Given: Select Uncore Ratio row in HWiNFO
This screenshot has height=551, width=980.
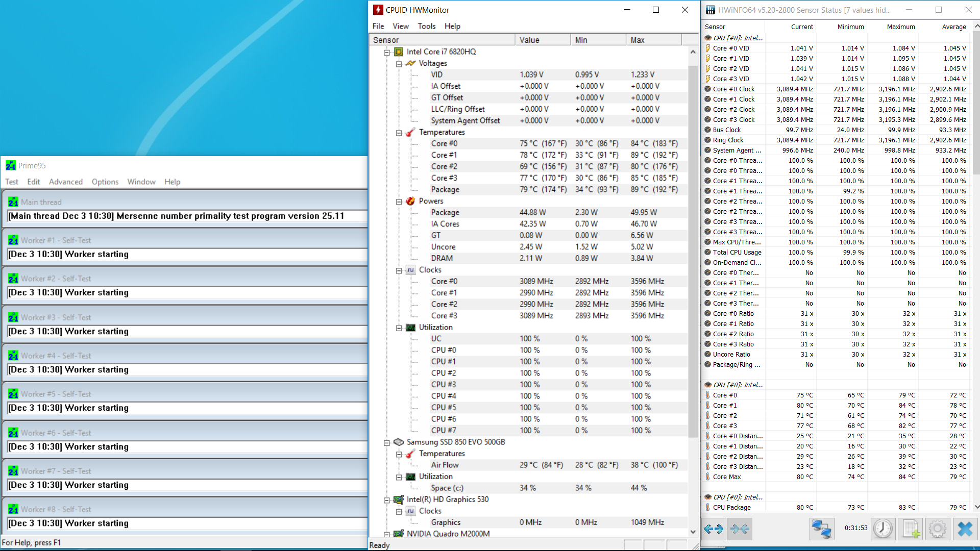Looking at the screenshot, I should click(x=836, y=354).
